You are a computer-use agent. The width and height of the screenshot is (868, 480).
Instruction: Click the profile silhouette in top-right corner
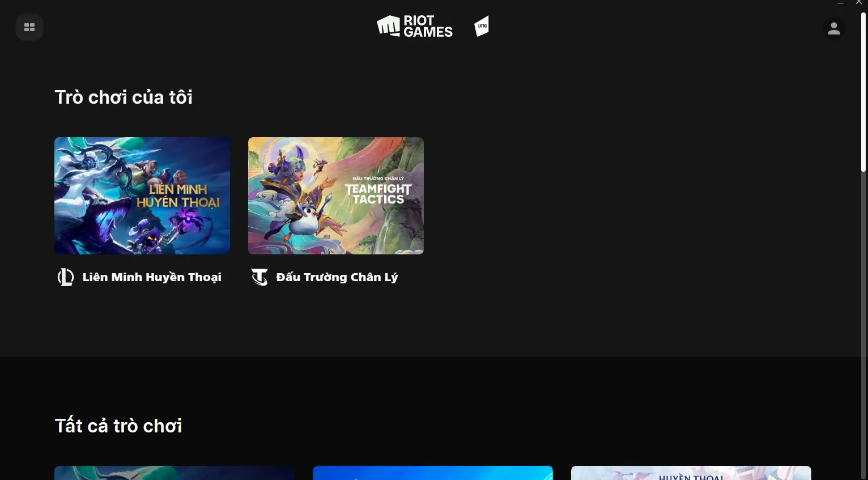tap(833, 28)
